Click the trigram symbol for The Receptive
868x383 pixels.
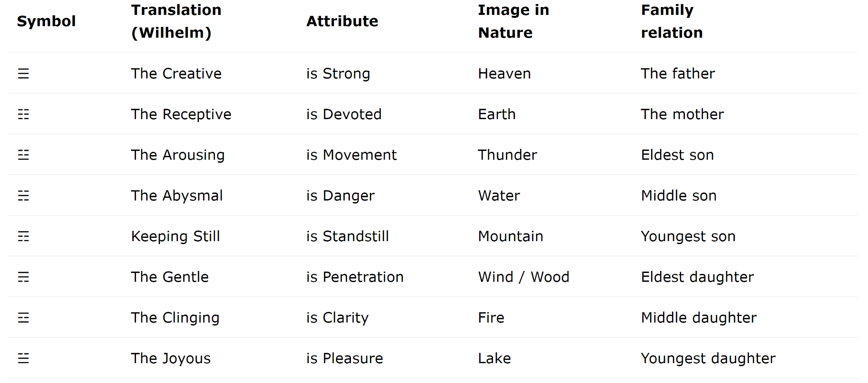coord(24,114)
